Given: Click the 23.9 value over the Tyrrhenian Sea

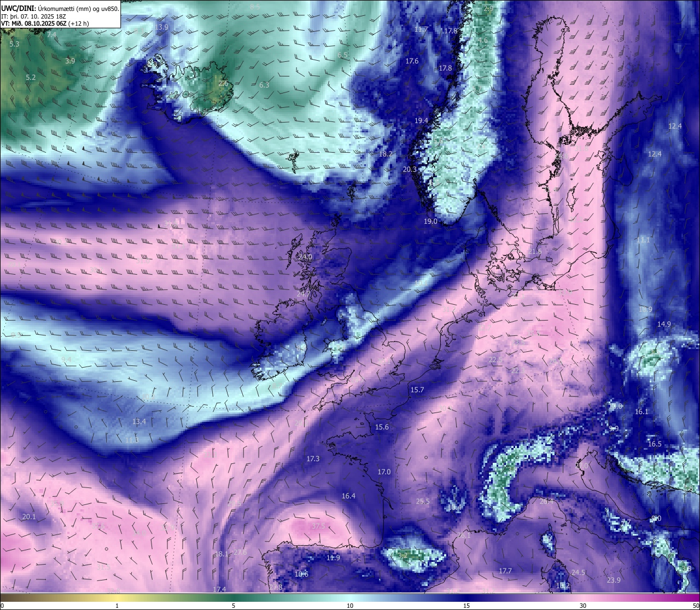Looking at the screenshot, I should (x=614, y=580).
